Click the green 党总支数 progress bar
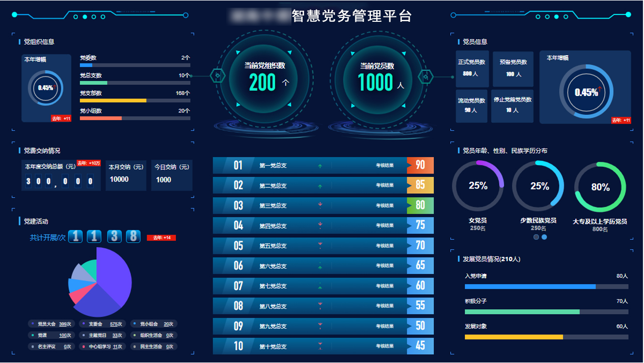 [135, 83]
